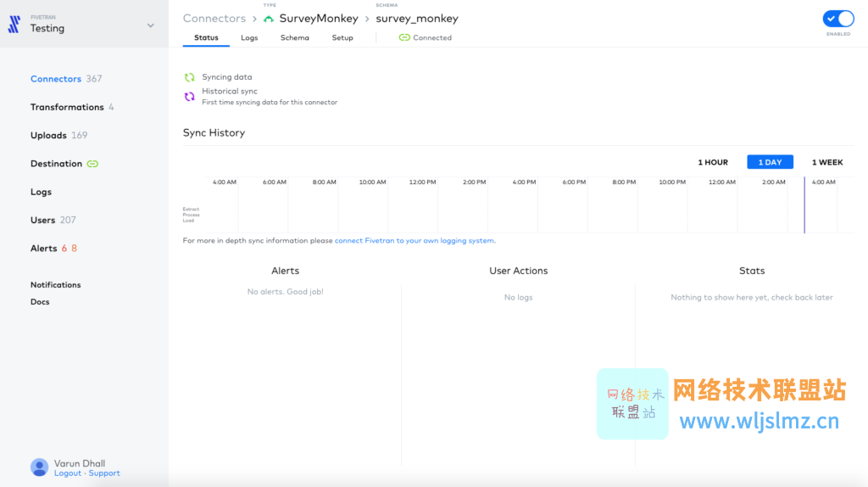Click the Support link
Image resolution: width=868 pixels, height=487 pixels.
tap(104, 473)
